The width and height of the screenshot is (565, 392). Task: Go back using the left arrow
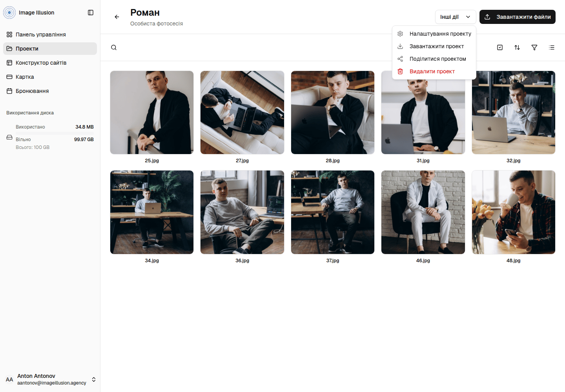[117, 17]
